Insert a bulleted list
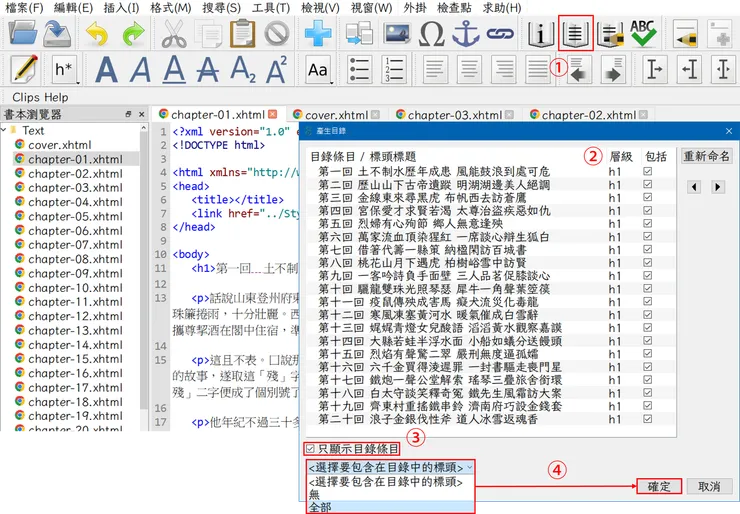The width and height of the screenshot is (740, 514). click(x=360, y=70)
